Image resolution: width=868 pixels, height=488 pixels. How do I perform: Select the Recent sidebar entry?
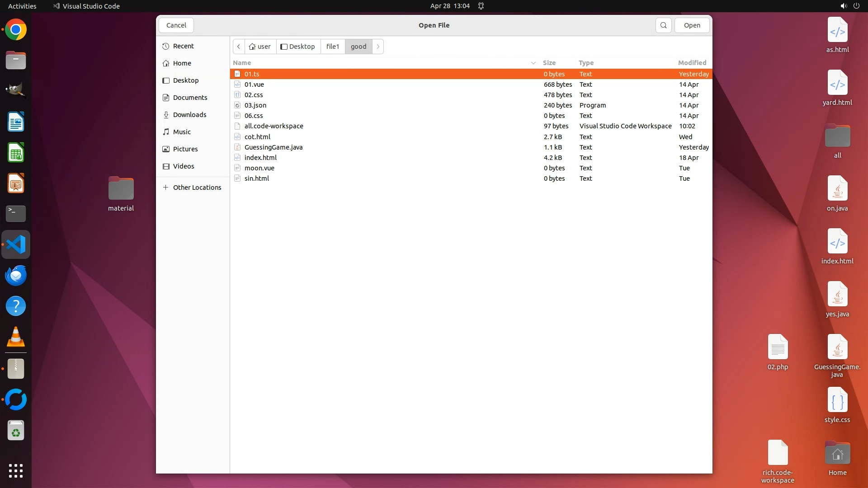pos(183,46)
